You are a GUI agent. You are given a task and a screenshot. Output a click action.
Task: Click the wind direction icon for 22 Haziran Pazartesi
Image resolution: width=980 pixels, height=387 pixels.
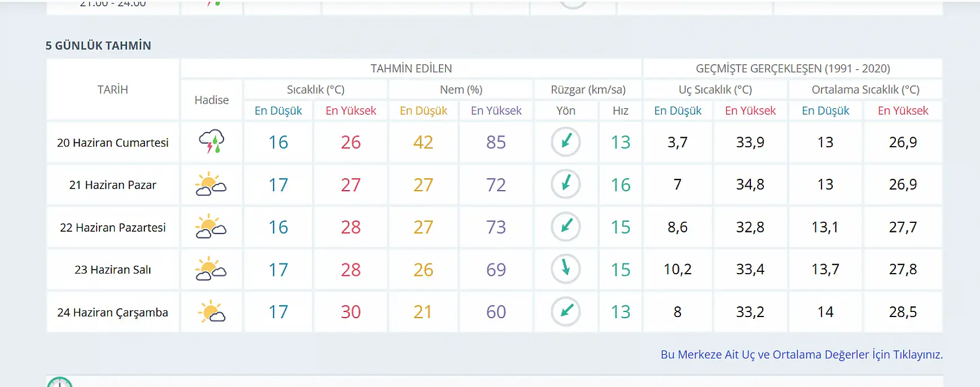[566, 227]
